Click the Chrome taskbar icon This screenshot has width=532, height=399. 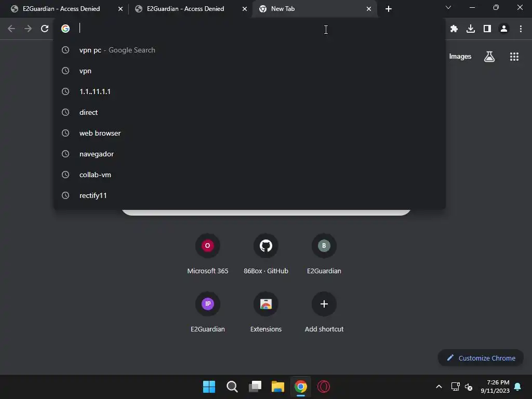pos(301,387)
